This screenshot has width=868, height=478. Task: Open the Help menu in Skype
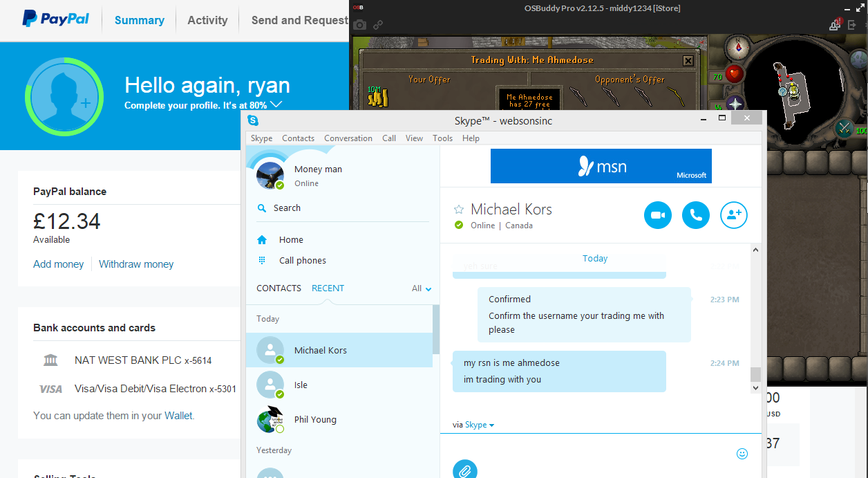click(x=471, y=138)
